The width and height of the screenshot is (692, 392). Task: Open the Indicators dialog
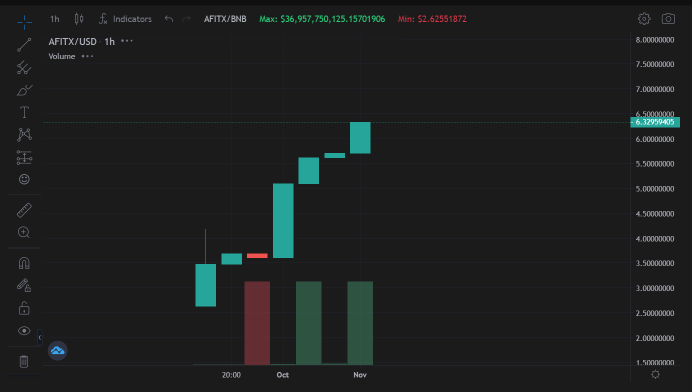tap(125, 19)
